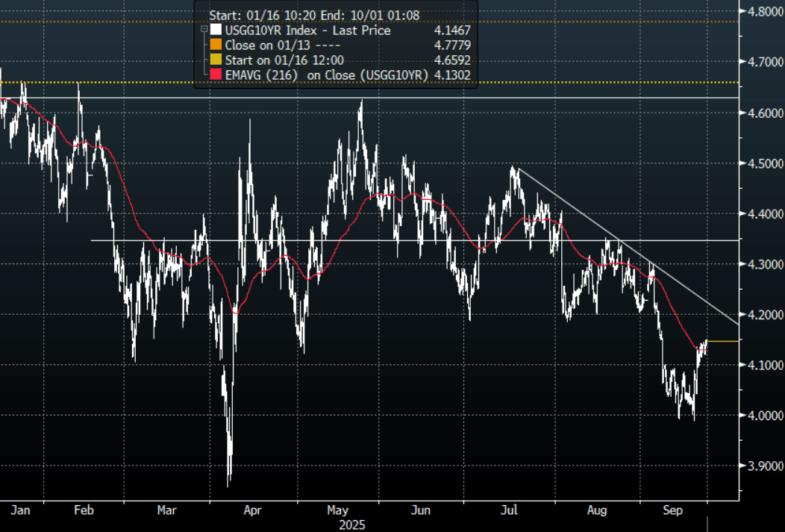785x532 pixels.
Task: Click the white USGG10YR Last Price swatch
Action: 216,31
